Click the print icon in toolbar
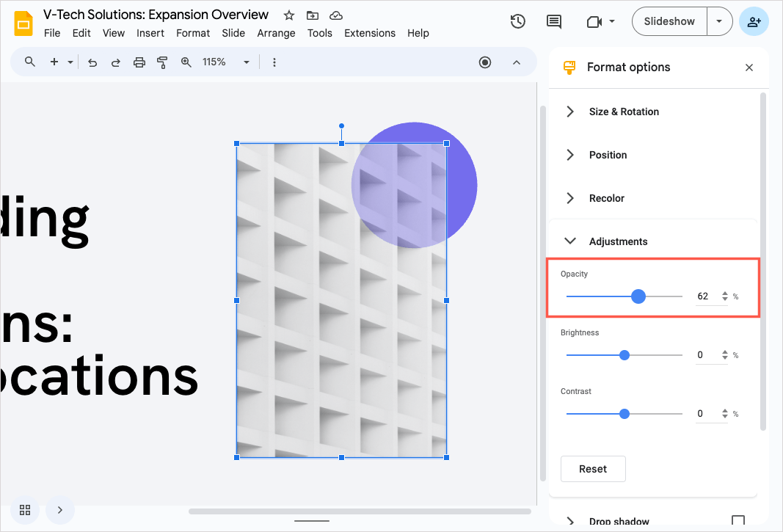 tap(139, 62)
